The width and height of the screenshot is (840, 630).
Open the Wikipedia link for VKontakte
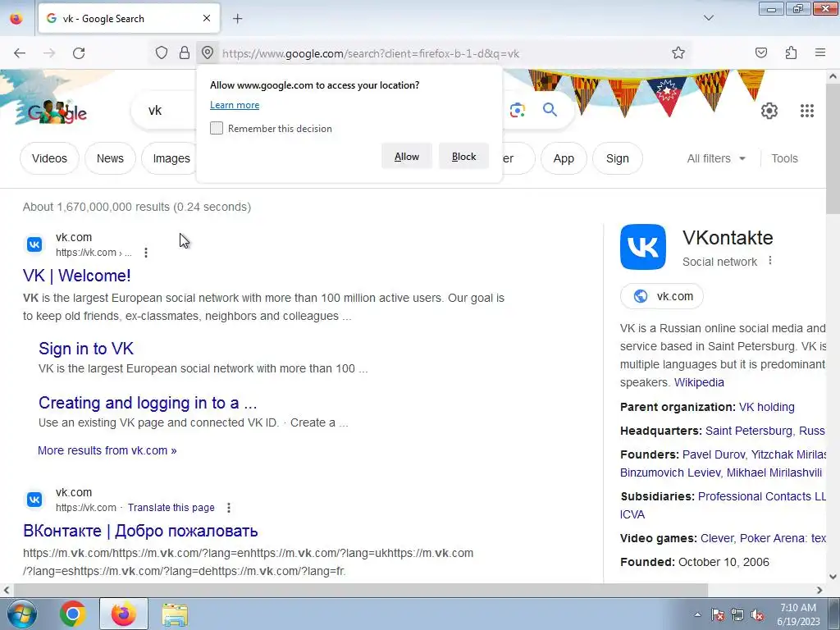699,382
